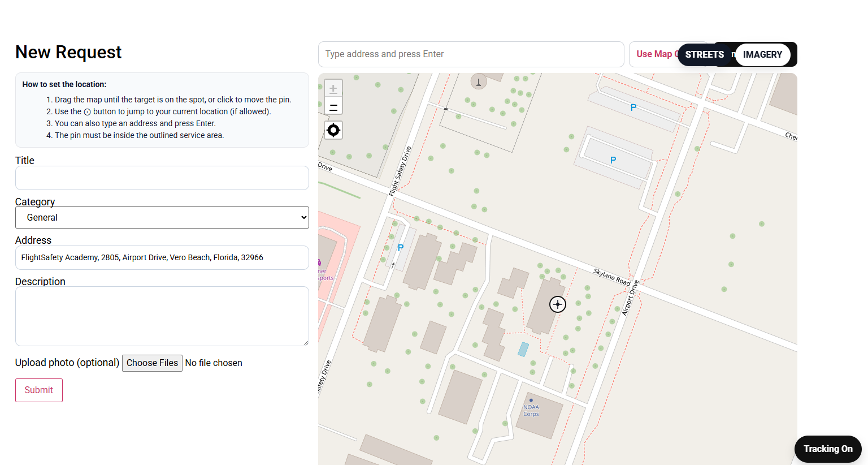Screen dimensions: 868x465
Task: Click the parking icon near Flight Safety Drive
Action: pos(401,248)
